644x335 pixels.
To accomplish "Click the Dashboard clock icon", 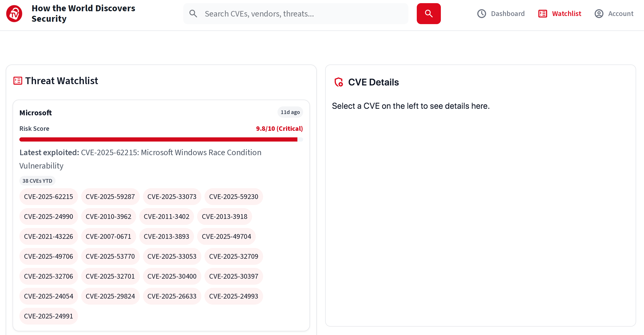I will [481, 14].
